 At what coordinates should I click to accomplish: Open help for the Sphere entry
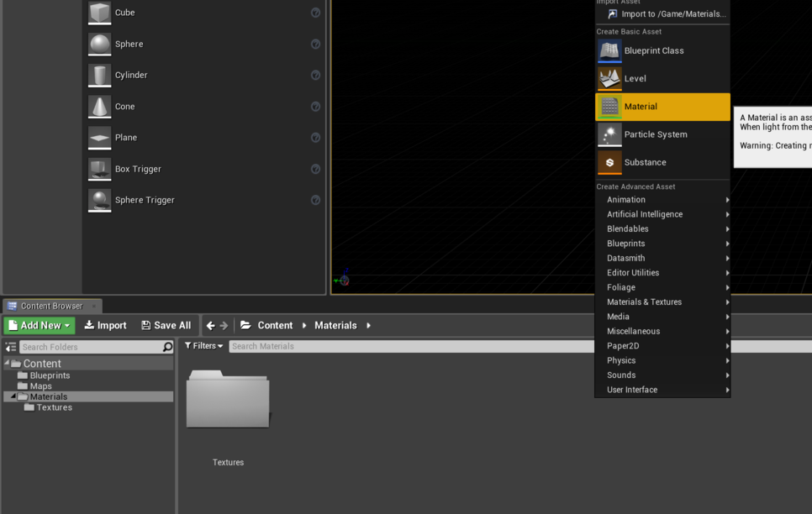[315, 44]
